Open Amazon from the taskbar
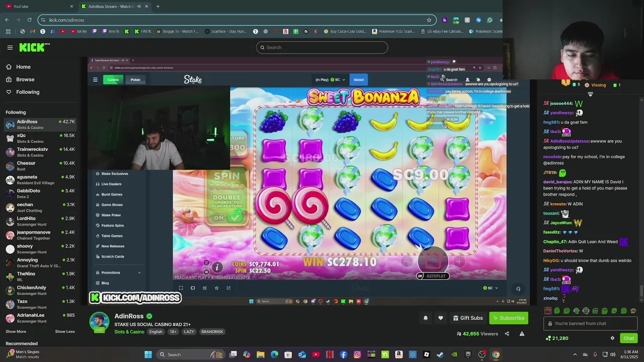This screenshot has width=644, height=362. [398, 354]
